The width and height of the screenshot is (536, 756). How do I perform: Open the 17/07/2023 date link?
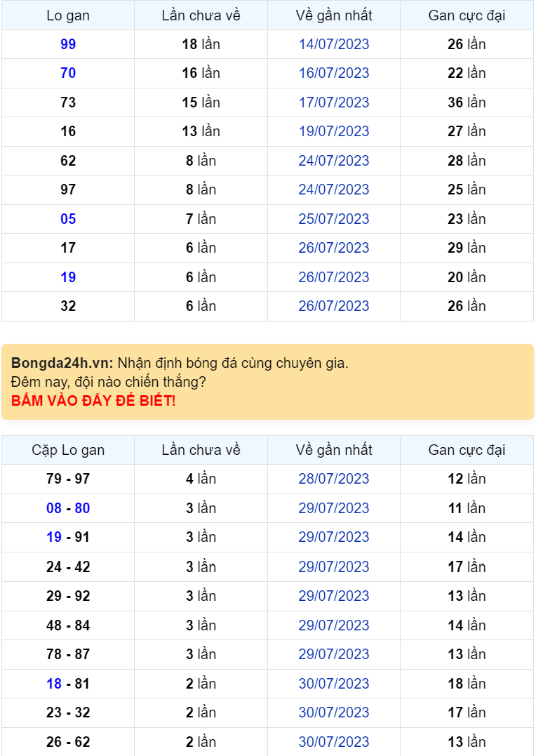pos(333,102)
